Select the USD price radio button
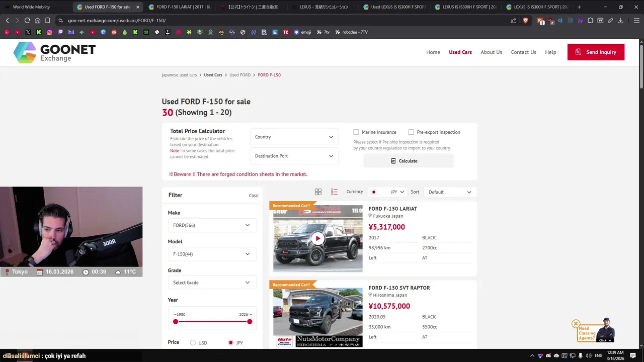Image resolution: width=644 pixels, height=362 pixels. [193, 343]
